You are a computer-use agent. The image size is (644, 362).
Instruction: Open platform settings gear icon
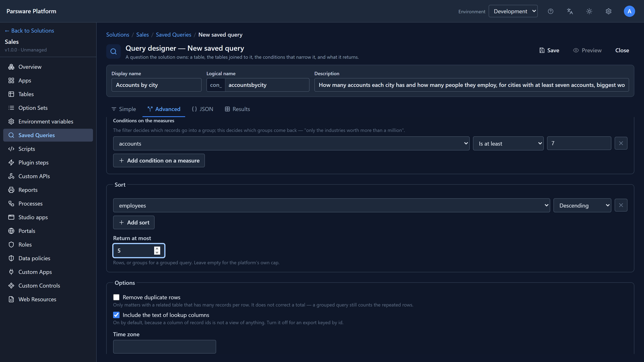pyautogui.click(x=609, y=11)
